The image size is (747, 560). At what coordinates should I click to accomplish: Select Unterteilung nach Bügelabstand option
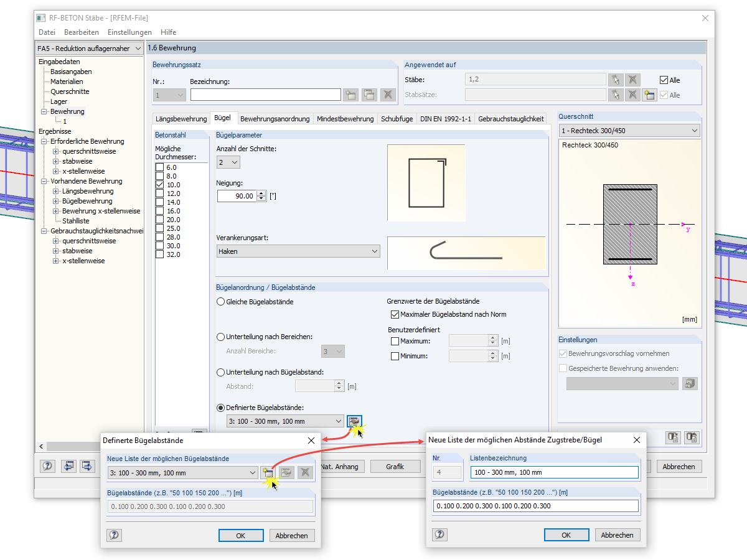point(220,372)
